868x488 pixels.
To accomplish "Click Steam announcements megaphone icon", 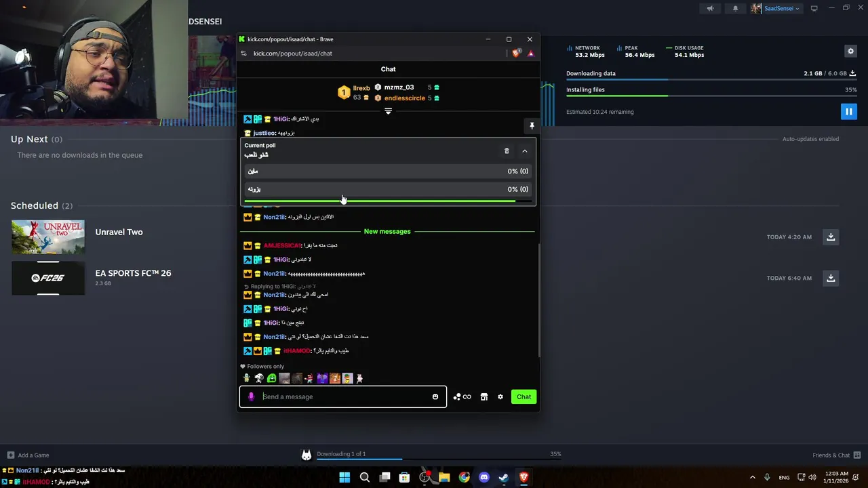I will click(710, 9).
